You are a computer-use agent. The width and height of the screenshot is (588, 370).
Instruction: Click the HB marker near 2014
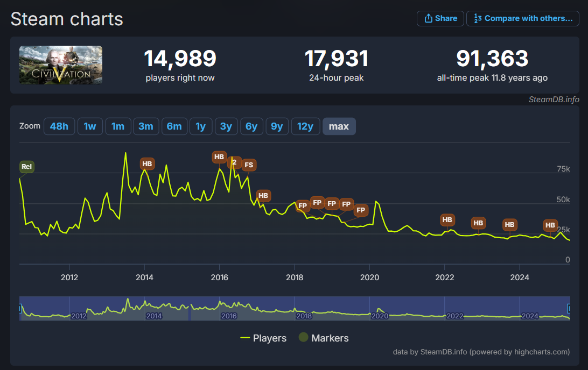(x=147, y=163)
